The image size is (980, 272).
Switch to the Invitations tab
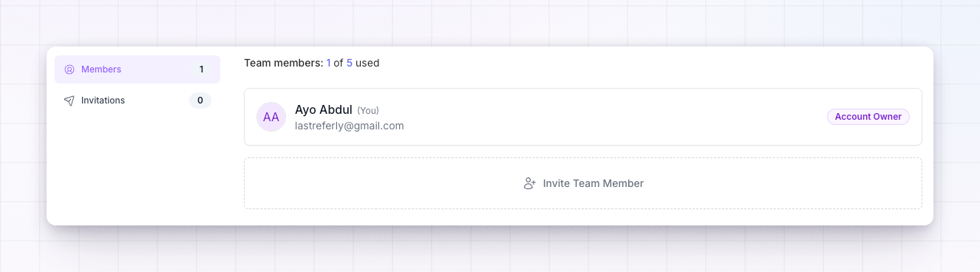coord(137,101)
